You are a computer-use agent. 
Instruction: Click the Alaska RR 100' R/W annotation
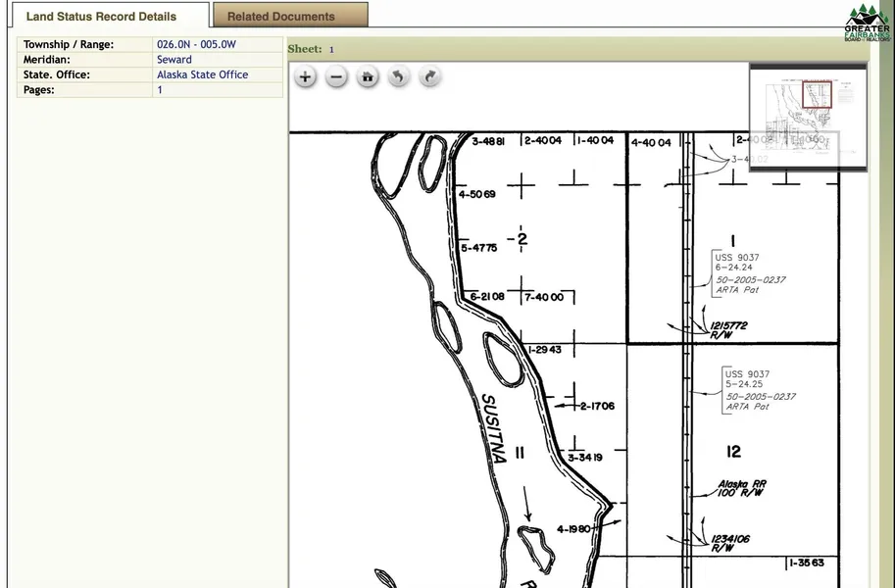[742, 489]
